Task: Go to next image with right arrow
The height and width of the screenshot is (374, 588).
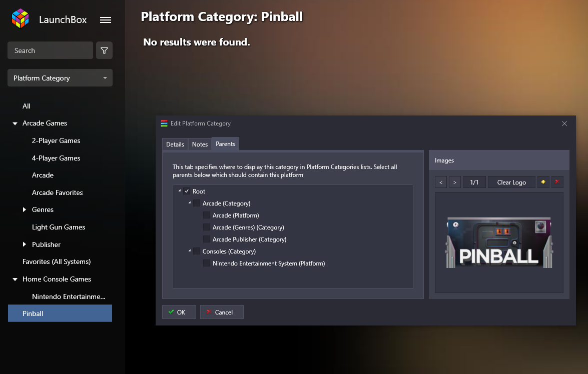Action: click(x=455, y=182)
